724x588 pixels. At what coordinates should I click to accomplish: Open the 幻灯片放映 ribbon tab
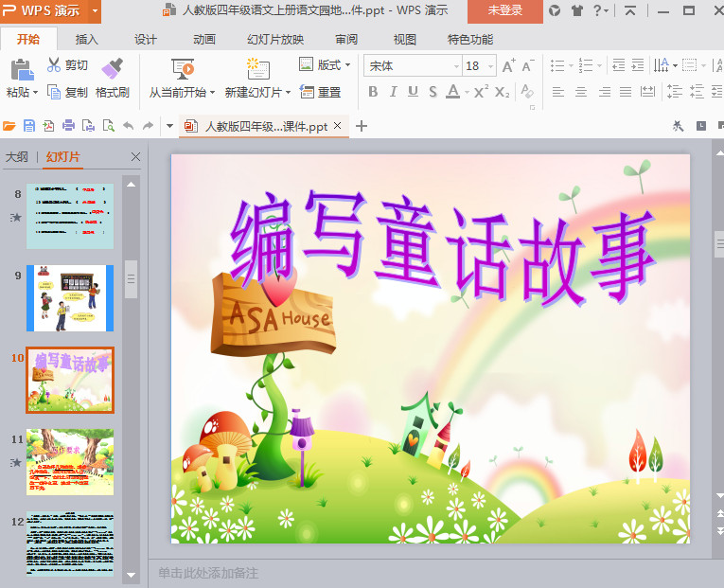coord(275,40)
